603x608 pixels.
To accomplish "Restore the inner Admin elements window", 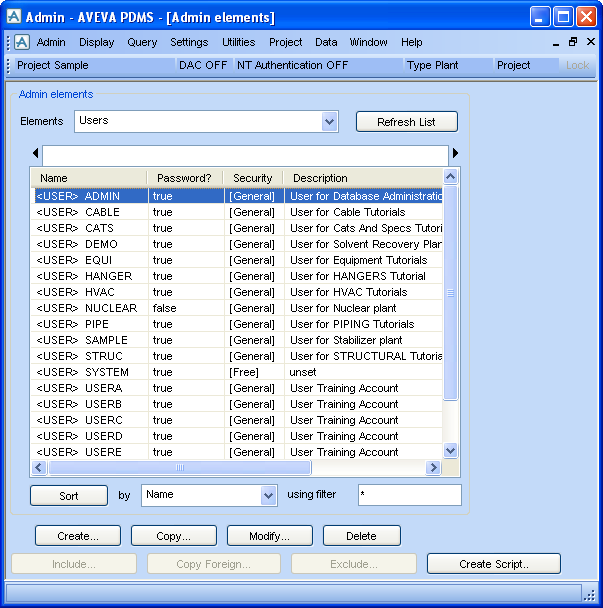I will coord(573,41).
